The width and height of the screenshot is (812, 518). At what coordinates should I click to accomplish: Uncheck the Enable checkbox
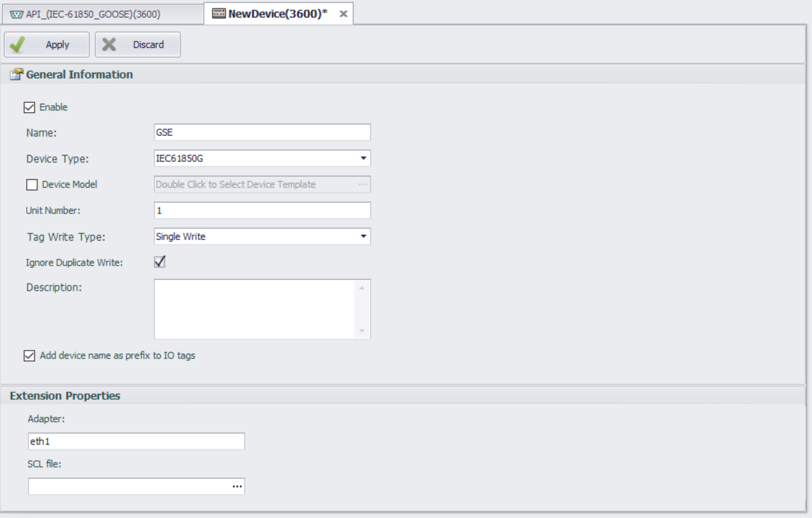click(x=30, y=107)
